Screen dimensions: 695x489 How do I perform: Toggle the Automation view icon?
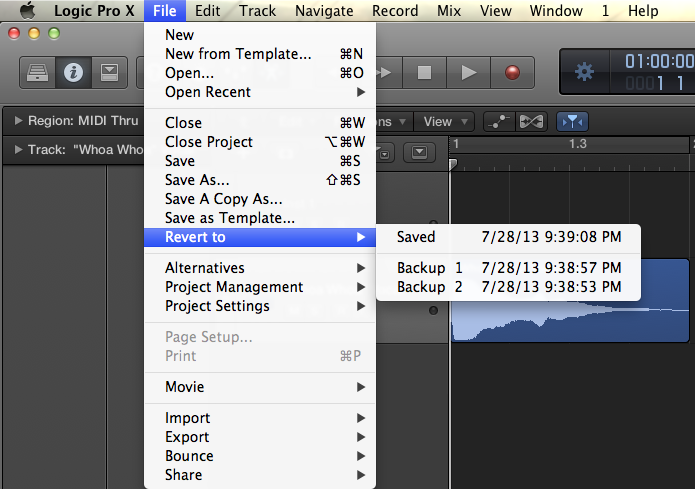coord(499,121)
